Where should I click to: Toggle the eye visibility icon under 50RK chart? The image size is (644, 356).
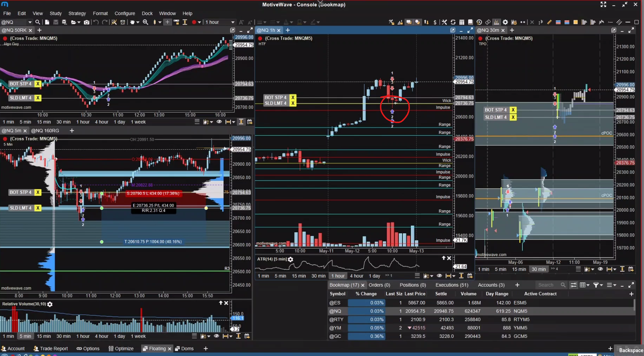tap(219, 122)
